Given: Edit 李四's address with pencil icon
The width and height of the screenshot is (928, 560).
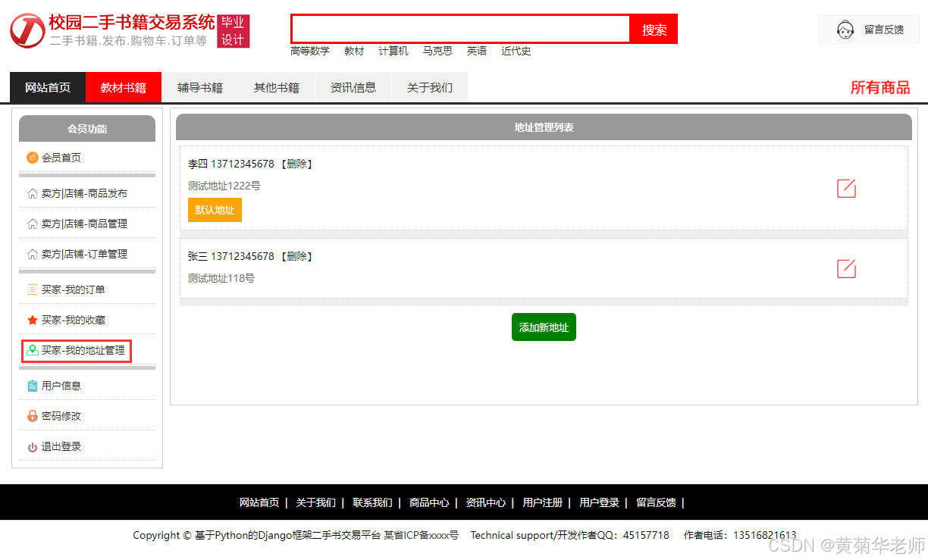Looking at the screenshot, I should 846,189.
